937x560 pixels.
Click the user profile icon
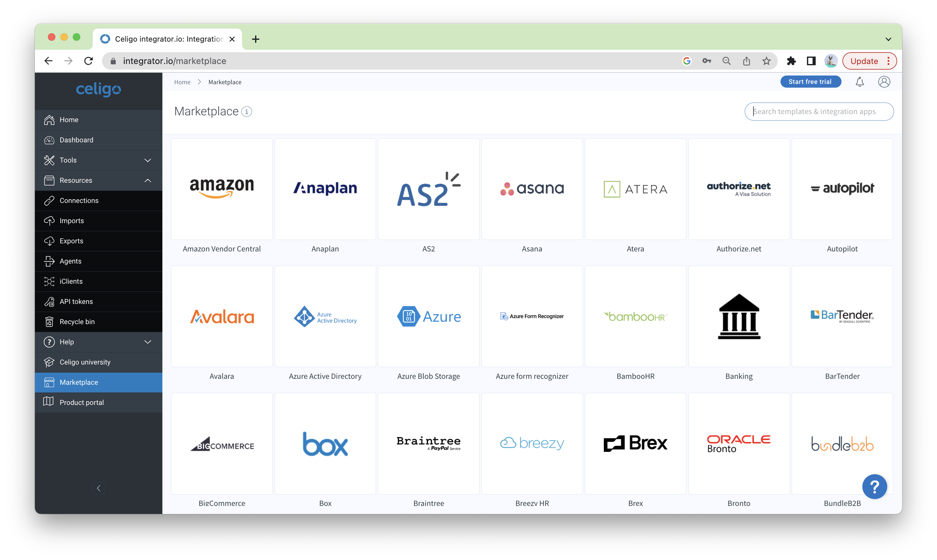(x=884, y=81)
